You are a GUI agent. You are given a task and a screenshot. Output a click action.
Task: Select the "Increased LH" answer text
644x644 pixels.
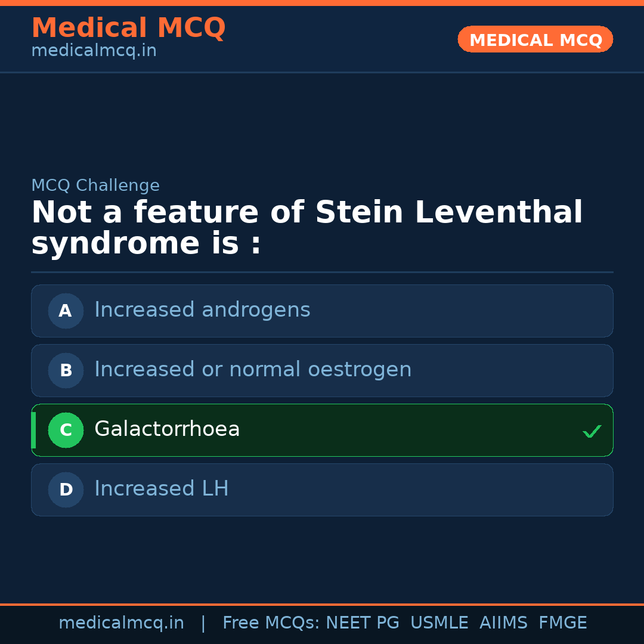pyautogui.click(x=162, y=489)
